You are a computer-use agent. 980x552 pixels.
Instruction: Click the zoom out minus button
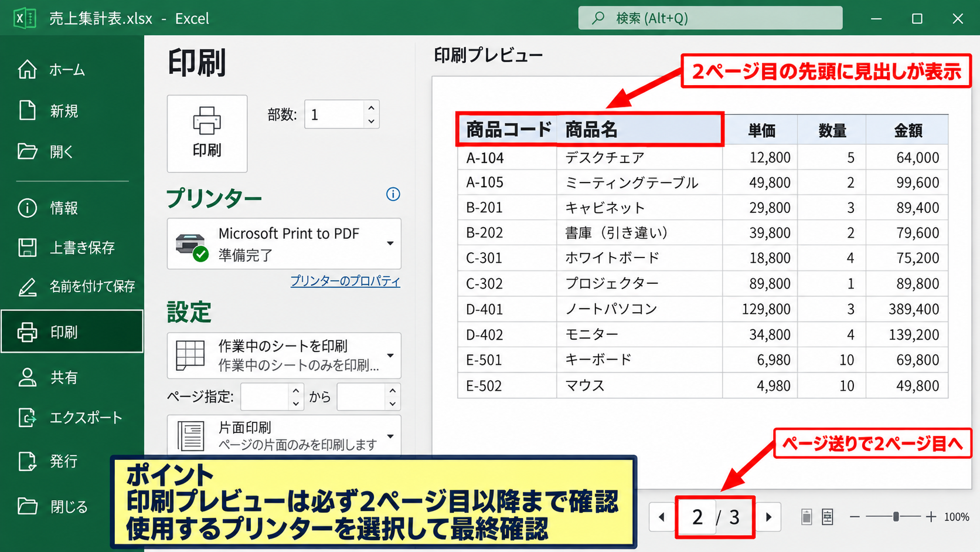tap(855, 517)
